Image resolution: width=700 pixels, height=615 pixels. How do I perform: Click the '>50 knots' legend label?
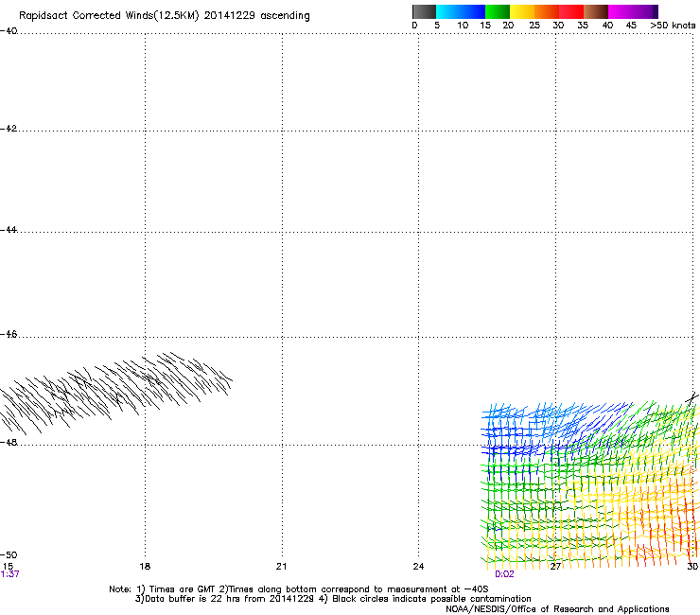(673, 26)
